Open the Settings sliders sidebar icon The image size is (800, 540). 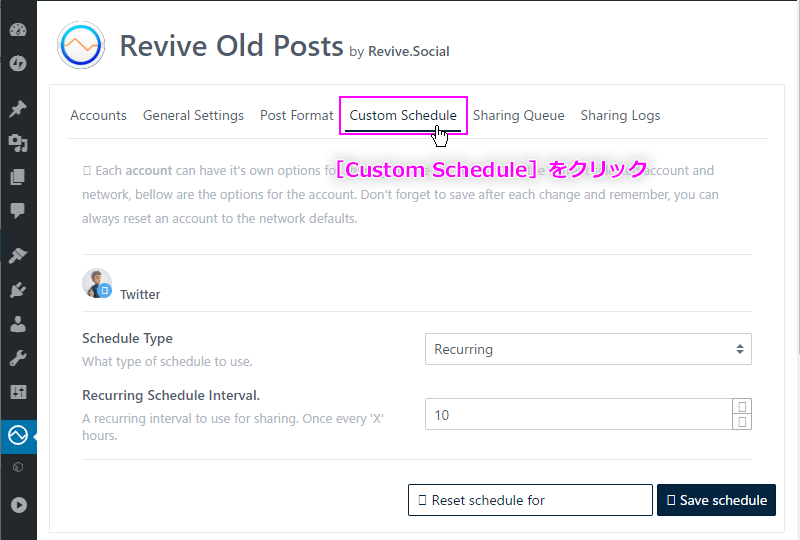(x=18, y=391)
